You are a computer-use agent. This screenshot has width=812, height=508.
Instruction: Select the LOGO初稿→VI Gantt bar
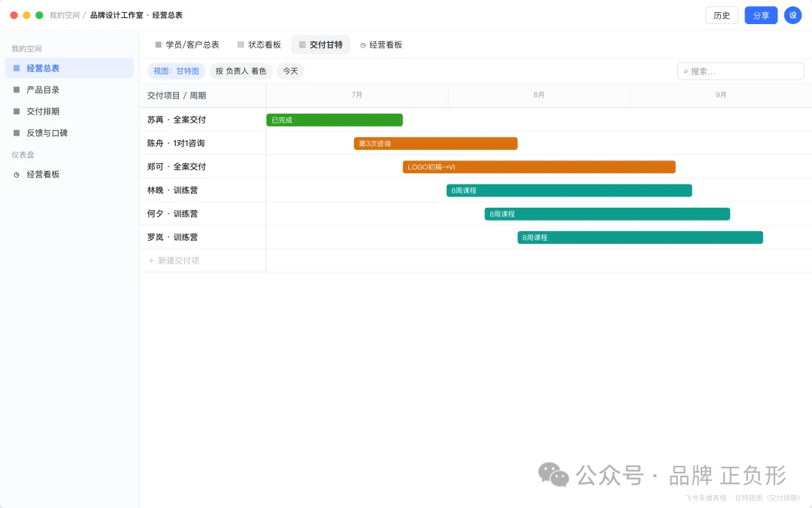(539, 167)
